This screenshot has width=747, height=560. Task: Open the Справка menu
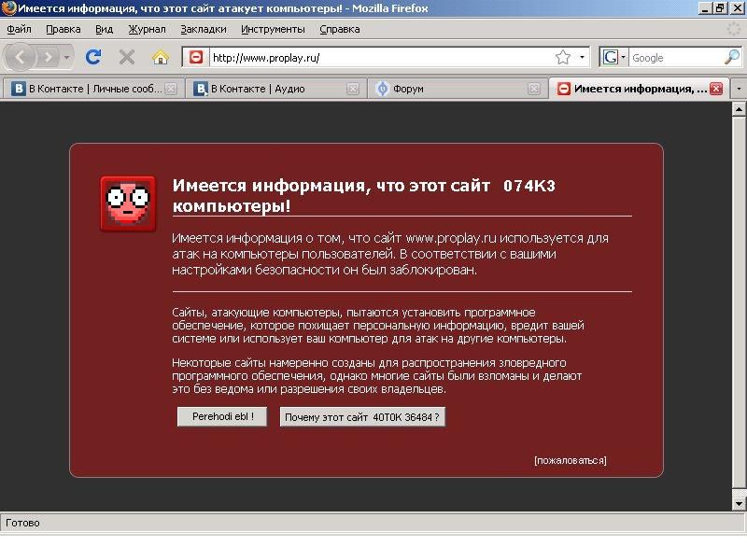(x=340, y=29)
